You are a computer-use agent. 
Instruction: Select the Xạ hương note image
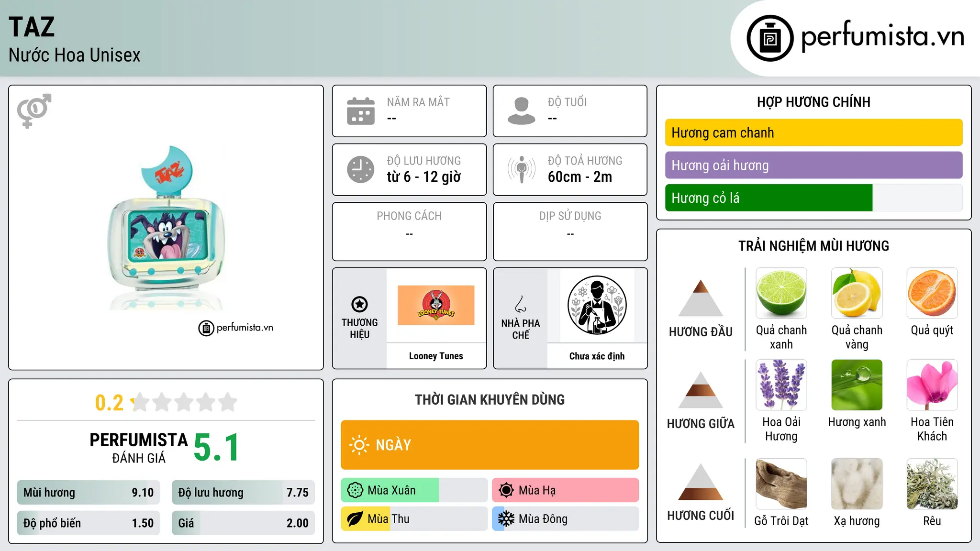(x=857, y=484)
